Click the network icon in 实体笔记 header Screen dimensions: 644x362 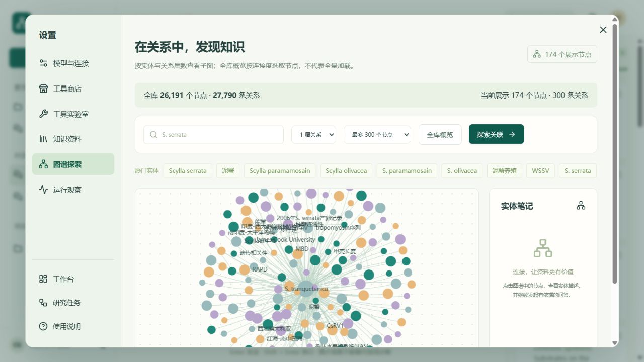tap(581, 206)
